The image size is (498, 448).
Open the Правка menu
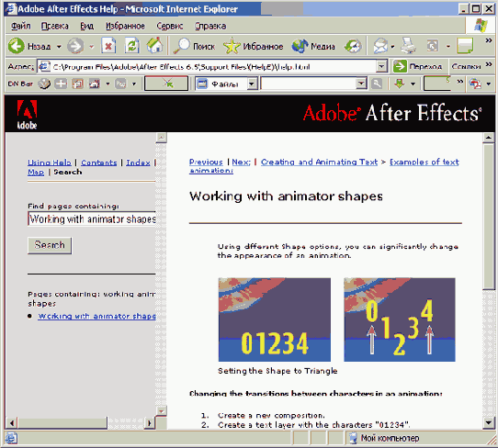(54, 26)
